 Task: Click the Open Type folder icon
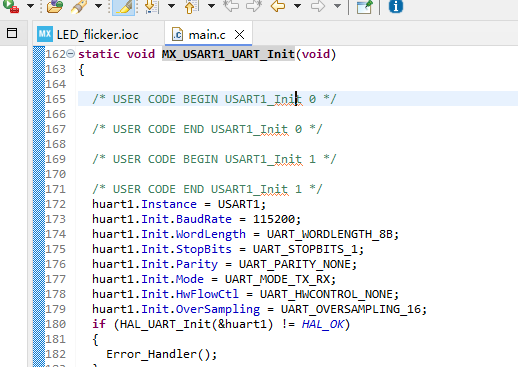click(55, 6)
